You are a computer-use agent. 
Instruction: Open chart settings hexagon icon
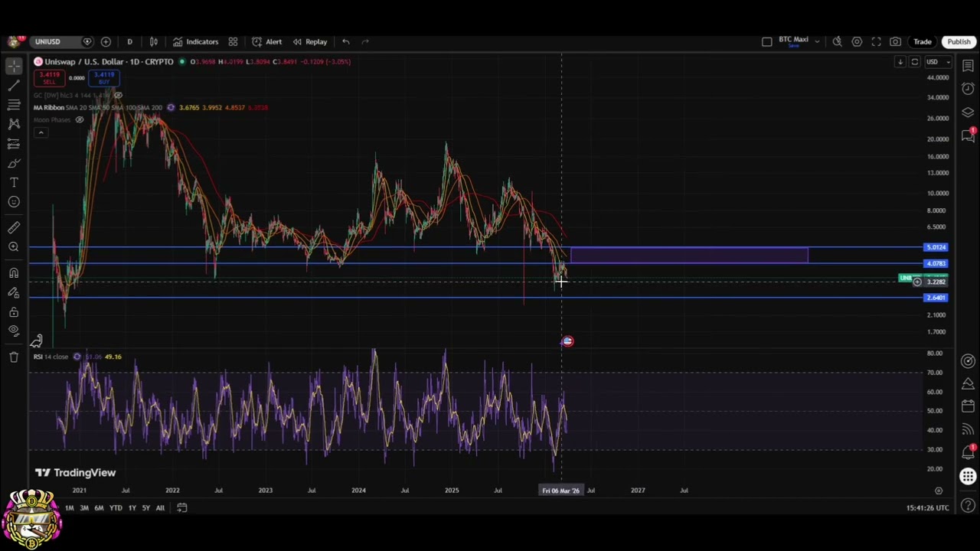pyautogui.click(x=857, y=41)
